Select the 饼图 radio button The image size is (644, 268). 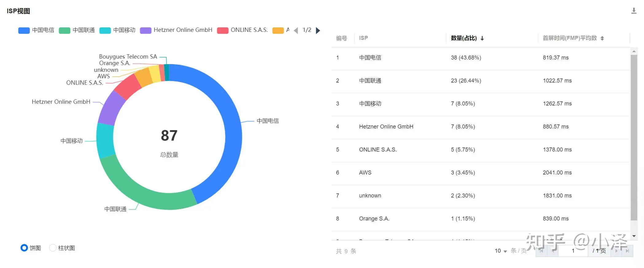pos(24,248)
